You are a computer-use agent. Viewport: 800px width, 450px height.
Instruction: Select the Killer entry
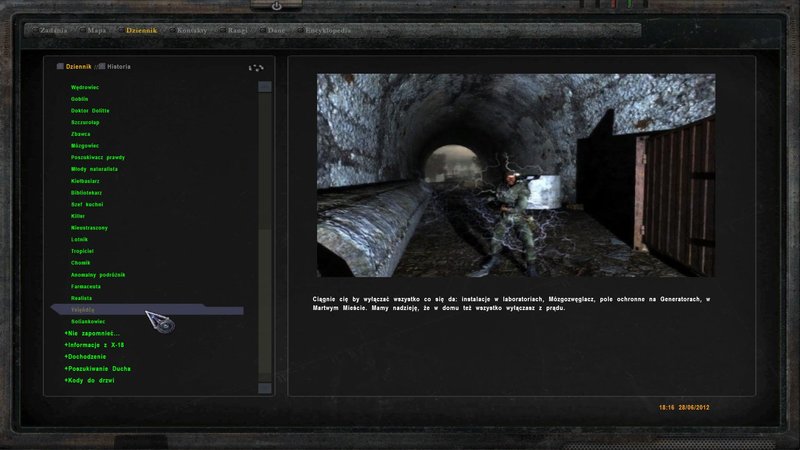pyautogui.click(x=78, y=216)
